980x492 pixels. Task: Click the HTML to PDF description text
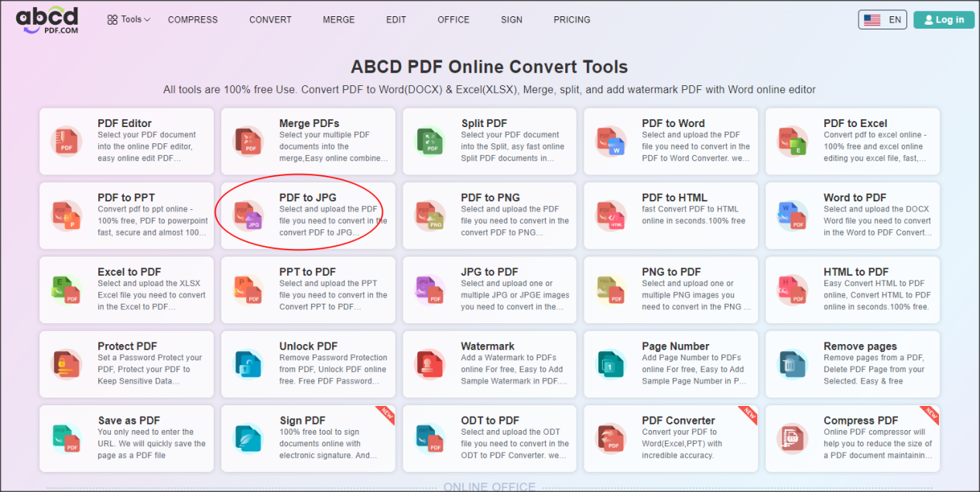(x=878, y=295)
